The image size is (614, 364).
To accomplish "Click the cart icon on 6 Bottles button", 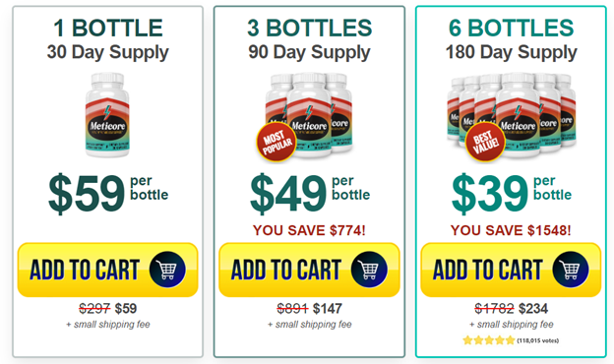I will pos(571,270).
